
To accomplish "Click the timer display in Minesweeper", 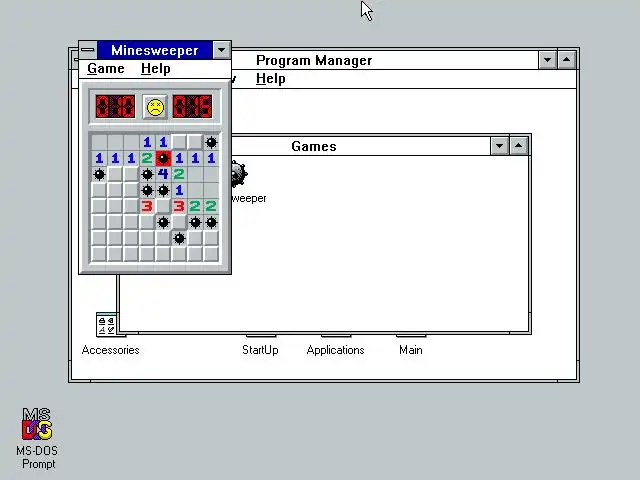I will click(x=192, y=107).
